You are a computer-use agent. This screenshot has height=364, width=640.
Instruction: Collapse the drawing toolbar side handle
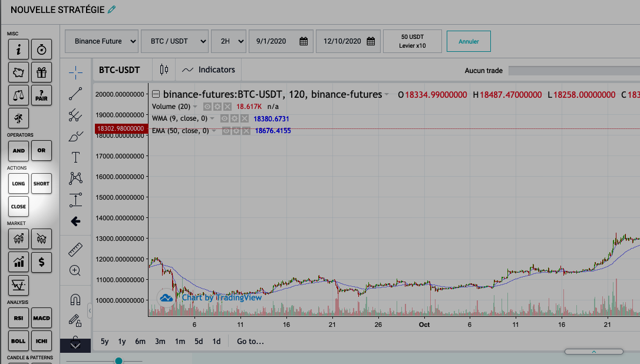coord(90,312)
